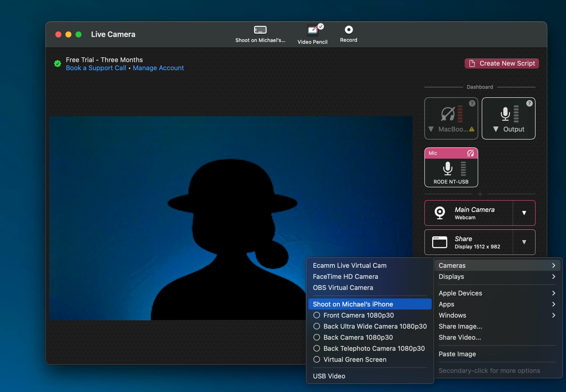Select Shoot on Michael's iPhone menu item
566x392 pixels.
(x=370, y=304)
